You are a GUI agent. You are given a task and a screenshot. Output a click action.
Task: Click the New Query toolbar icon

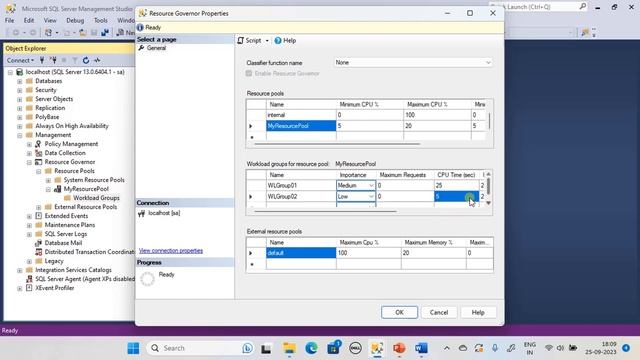(x=125, y=33)
